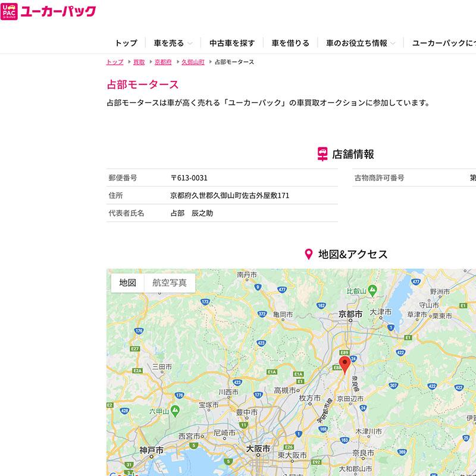Click the 六甲山 mountain icon on the map
The height and width of the screenshot is (476, 476).
pos(175,411)
